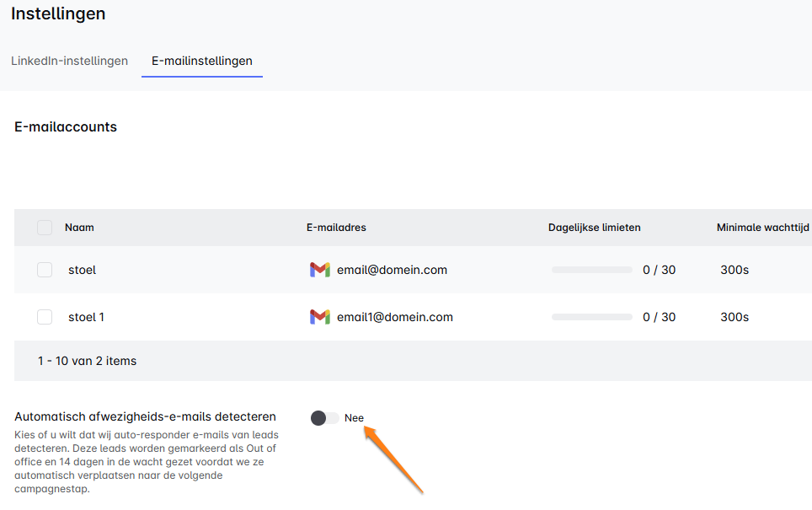Click the Gmail icon beside email1@domein.com
Viewport: 812px width, 510px height.
319,317
